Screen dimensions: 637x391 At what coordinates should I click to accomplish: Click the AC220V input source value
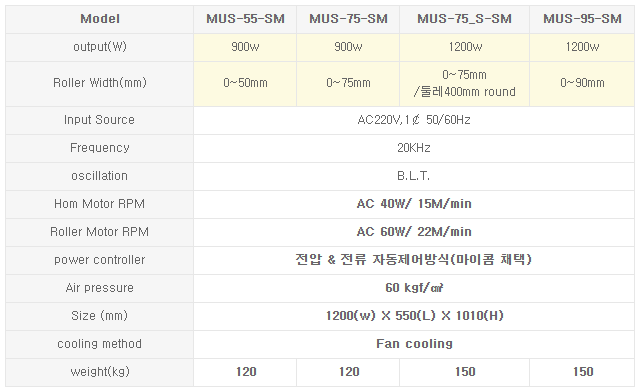pyautogui.click(x=414, y=120)
